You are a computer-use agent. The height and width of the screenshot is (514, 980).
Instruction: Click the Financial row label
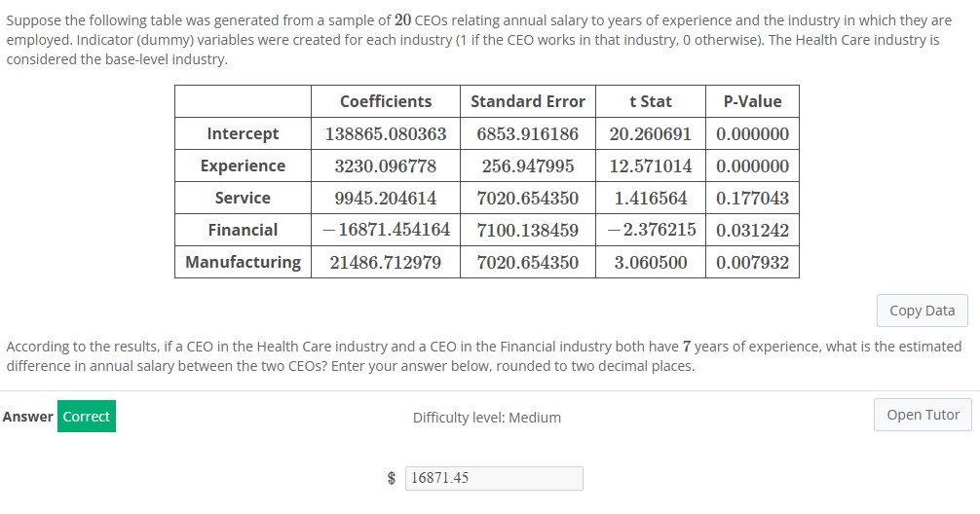pos(243,230)
